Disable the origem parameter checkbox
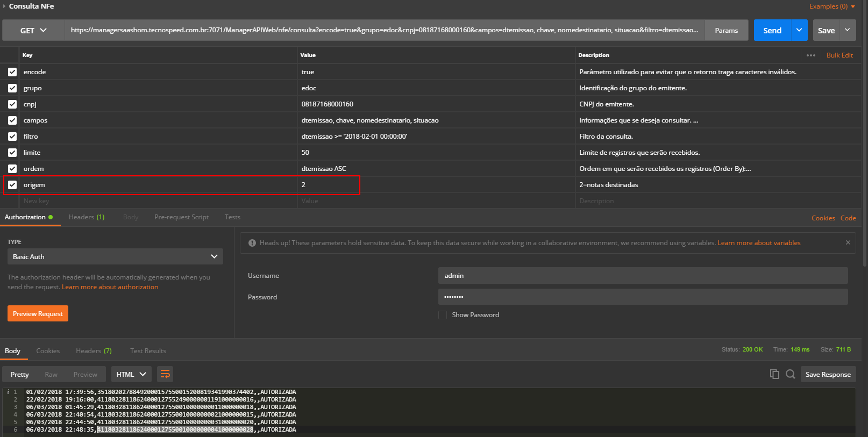 [x=12, y=185]
